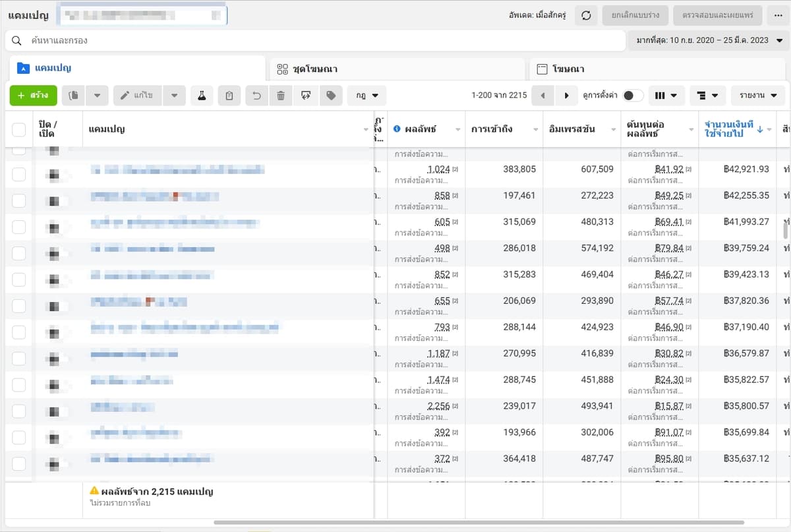Tick the checkbox for the ฿42,921.93 campaign row

[18, 175]
